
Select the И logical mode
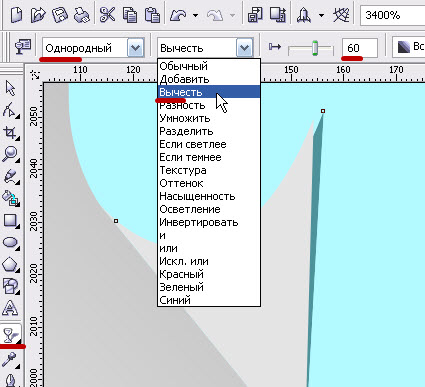[209, 235]
